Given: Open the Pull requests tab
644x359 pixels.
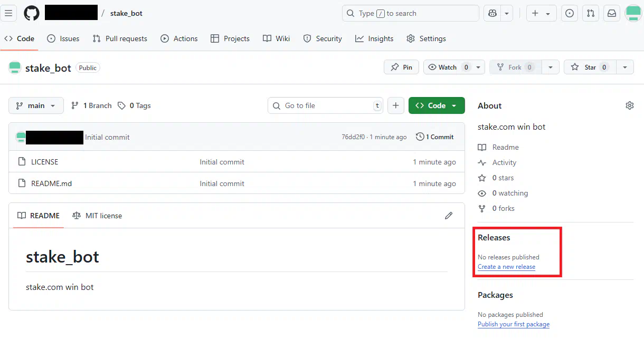Looking at the screenshot, I should (x=120, y=38).
